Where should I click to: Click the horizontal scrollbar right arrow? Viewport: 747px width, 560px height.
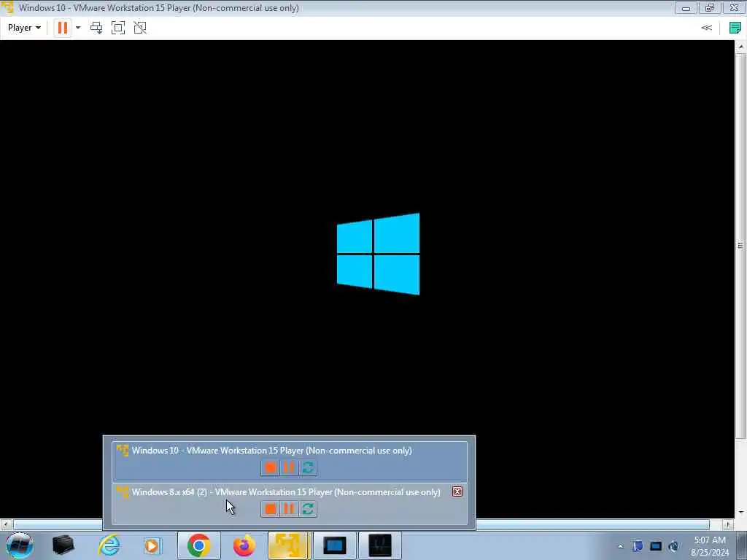[x=727, y=524]
